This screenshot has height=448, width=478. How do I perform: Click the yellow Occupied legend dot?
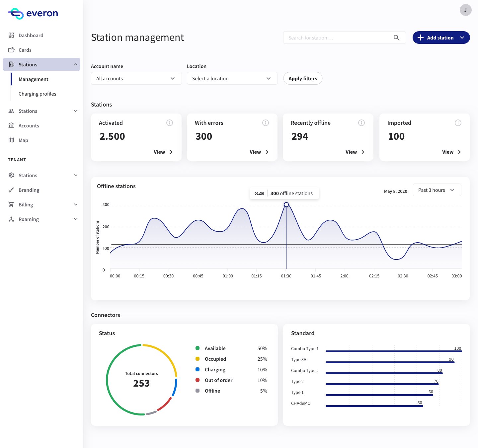coord(198,359)
